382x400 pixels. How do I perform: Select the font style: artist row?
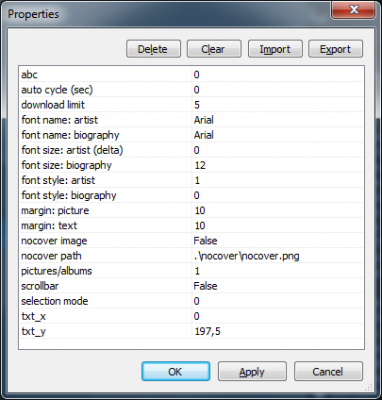click(x=191, y=180)
